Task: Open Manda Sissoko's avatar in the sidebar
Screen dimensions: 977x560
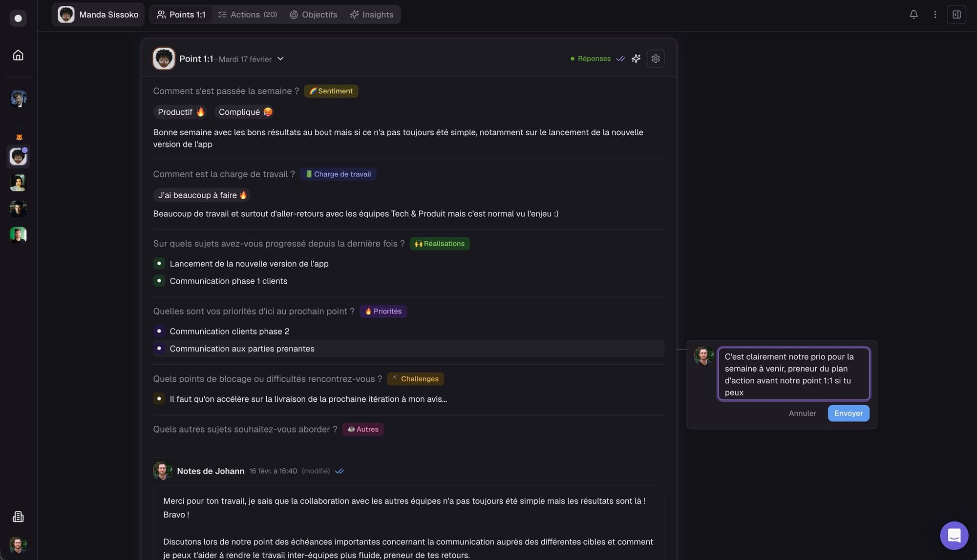Action: 18,157
